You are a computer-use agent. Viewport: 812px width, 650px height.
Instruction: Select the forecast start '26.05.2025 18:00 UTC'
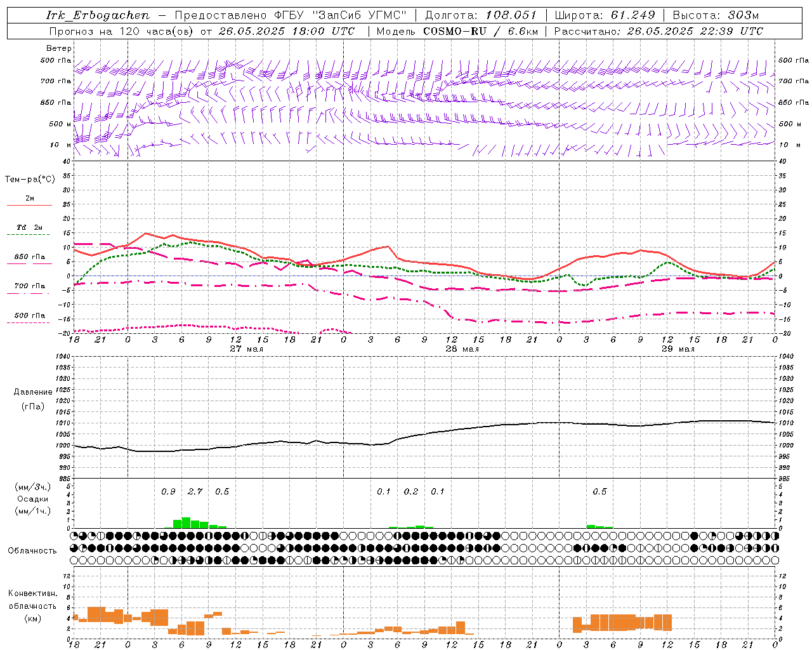(287, 31)
